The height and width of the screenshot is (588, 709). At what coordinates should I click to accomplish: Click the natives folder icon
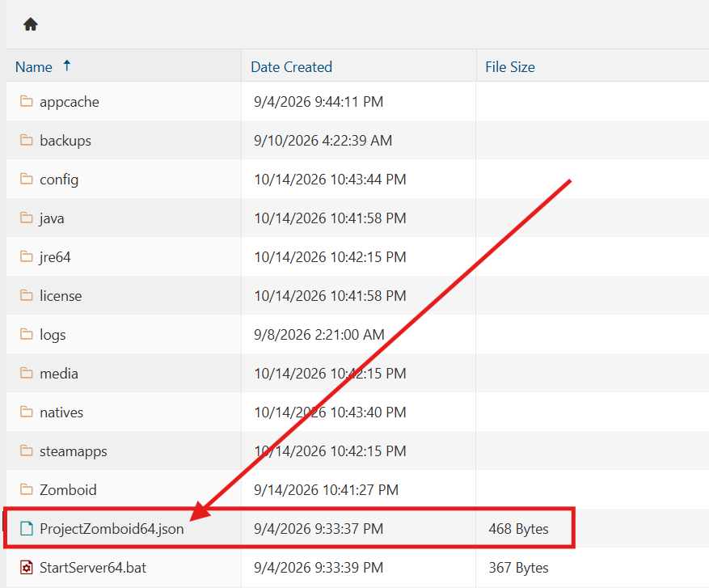26,412
